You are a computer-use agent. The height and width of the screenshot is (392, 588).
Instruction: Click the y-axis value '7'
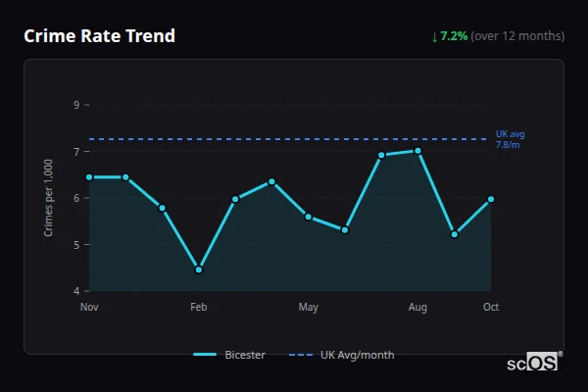click(x=76, y=152)
